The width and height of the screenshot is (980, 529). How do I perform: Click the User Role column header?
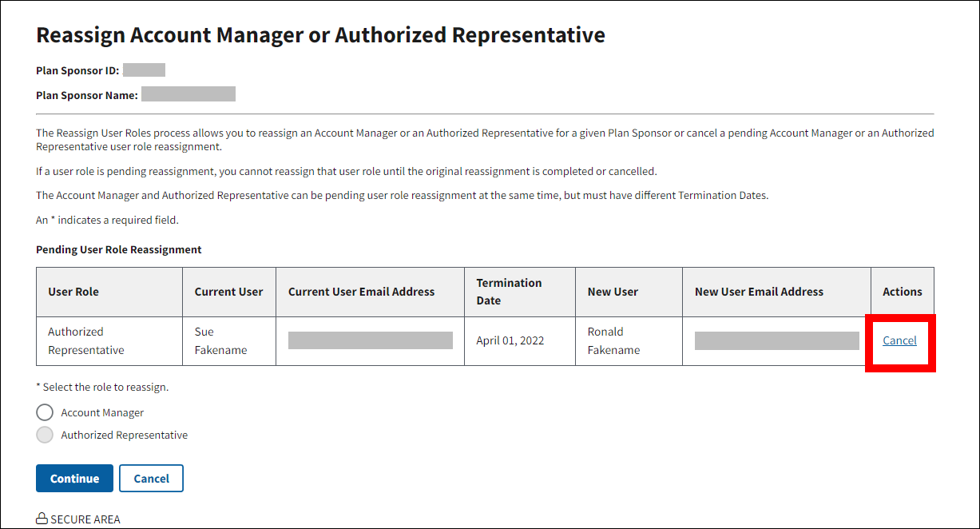[73, 292]
